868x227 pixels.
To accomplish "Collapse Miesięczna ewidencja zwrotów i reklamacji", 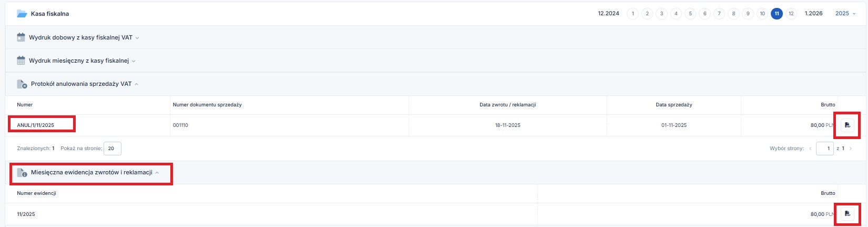I will click(x=157, y=173).
